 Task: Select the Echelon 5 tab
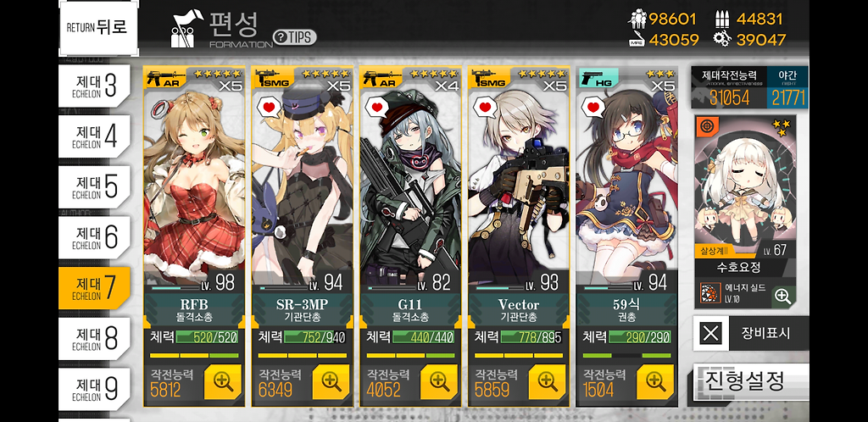coord(95,187)
